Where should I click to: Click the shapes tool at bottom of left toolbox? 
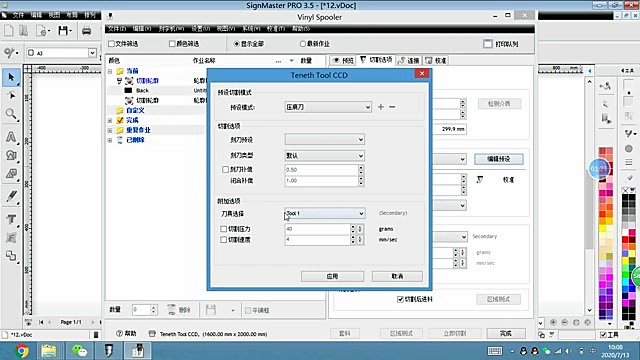coord(11,256)
